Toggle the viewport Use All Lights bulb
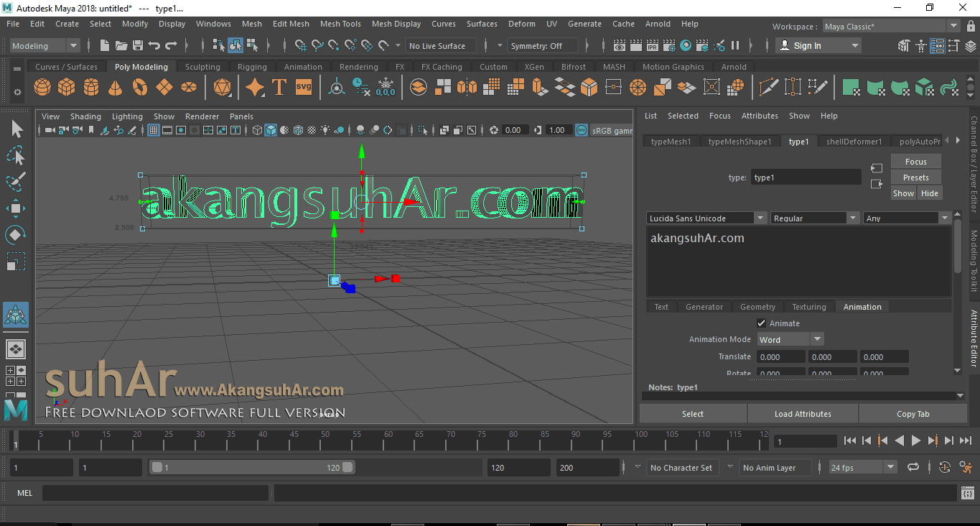The width and height of the screenshot is (980, 526). coord(325,130)
